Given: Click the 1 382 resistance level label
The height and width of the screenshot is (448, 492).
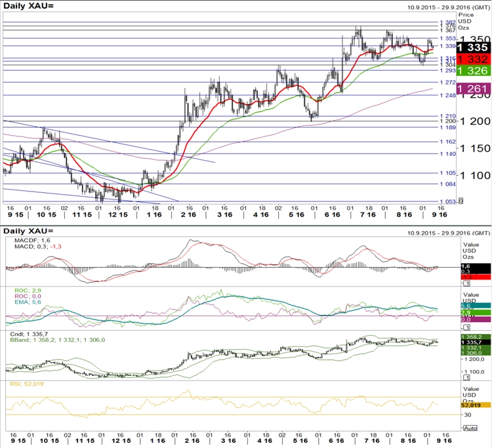Looking at the screenshot, I should tap(448, 22).
